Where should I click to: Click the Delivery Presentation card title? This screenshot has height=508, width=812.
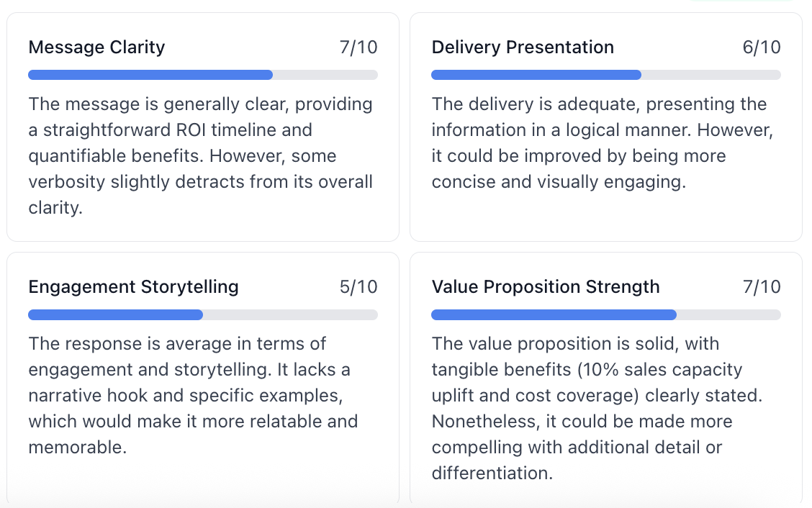(x=523, y=47)
